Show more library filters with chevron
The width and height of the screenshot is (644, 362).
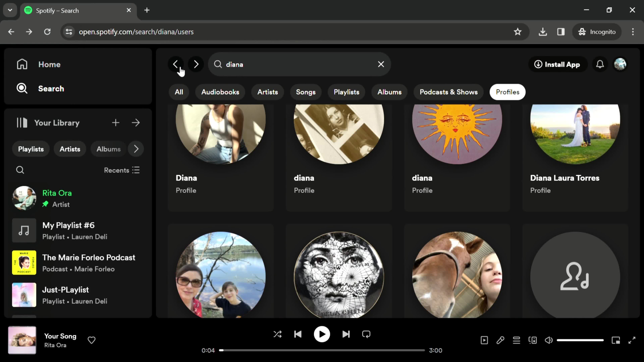coord(136,149)
